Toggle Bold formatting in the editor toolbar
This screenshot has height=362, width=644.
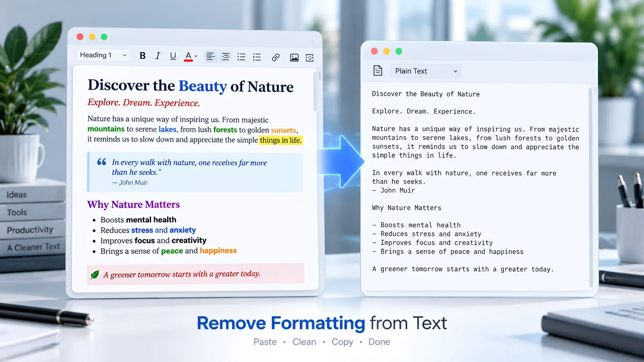pyautogui.click(x=143, y=56)
